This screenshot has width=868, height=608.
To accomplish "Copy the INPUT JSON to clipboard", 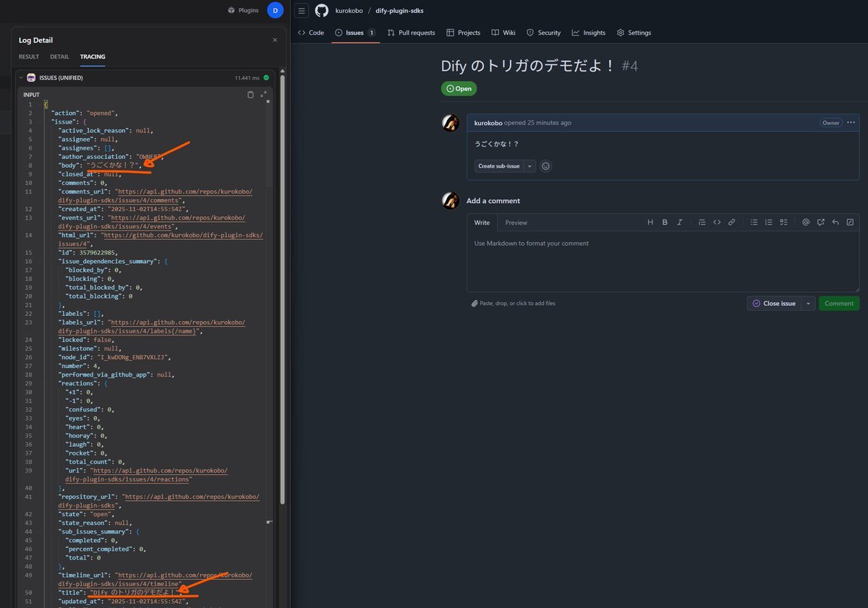I will 250,95.
